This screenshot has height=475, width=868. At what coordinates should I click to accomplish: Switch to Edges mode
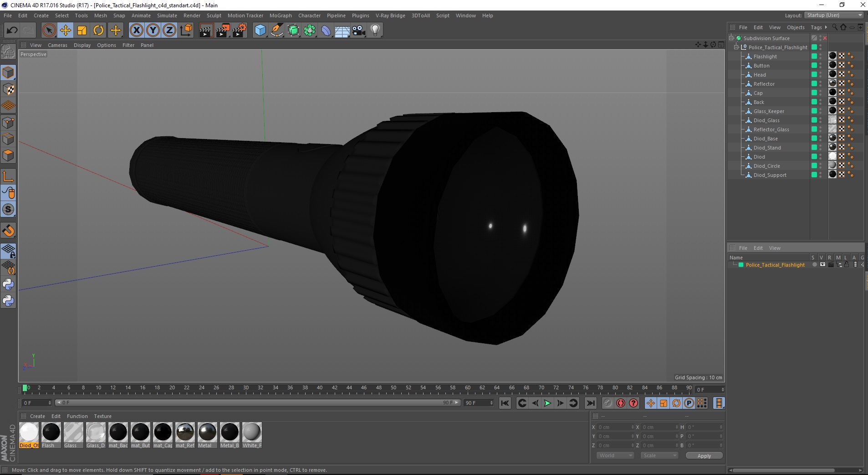(x=8, y=139)
